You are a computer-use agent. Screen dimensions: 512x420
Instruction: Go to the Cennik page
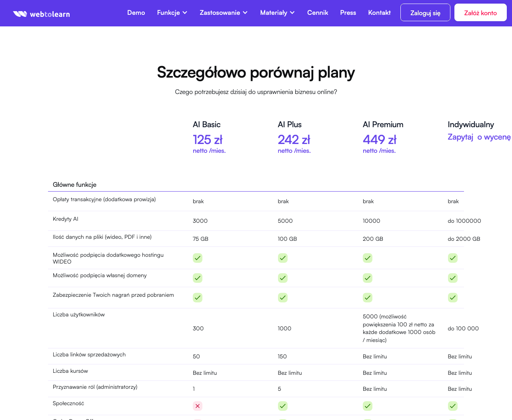318,13
